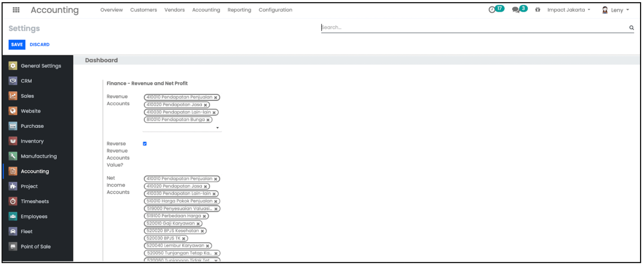Screen dimensions: 644x266
Task: Click the Employees people icon
Action: [13, 216]
